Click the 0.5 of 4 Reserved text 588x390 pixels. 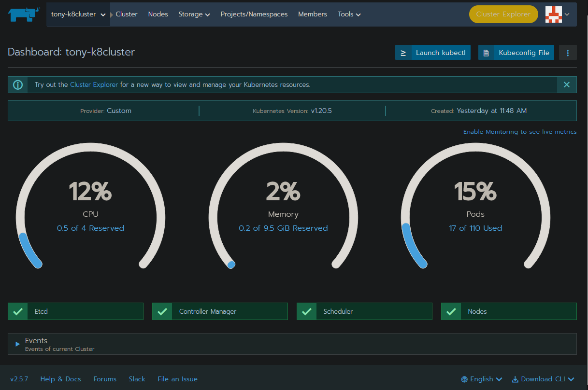[90, 228]
